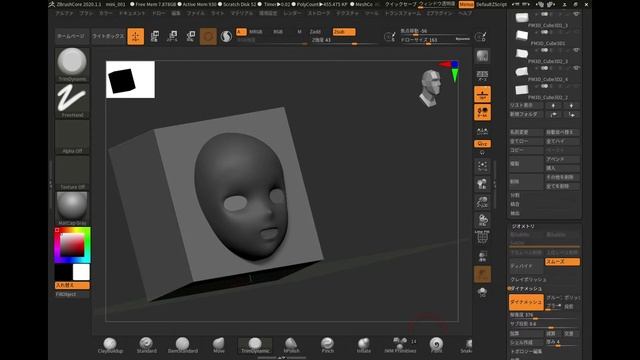The image size is (640, 360).
Task: Select the PM3D_Cube3D2_3 subtool
Action: click(x=544, y=56)
